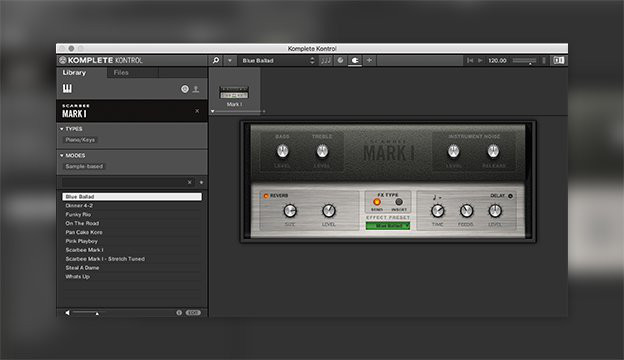Select the Pan Cake Kore preset

click(132, 232)
